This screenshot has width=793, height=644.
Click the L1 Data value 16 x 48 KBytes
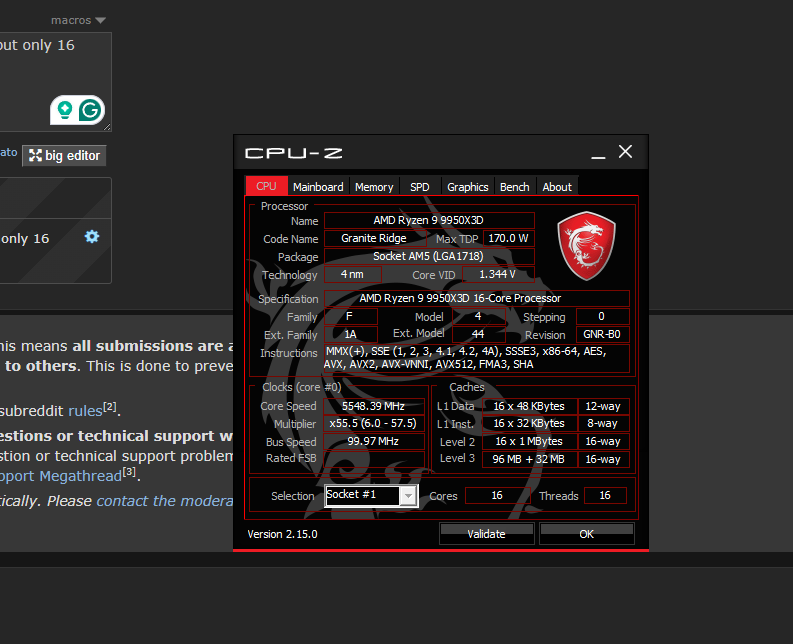530,406
